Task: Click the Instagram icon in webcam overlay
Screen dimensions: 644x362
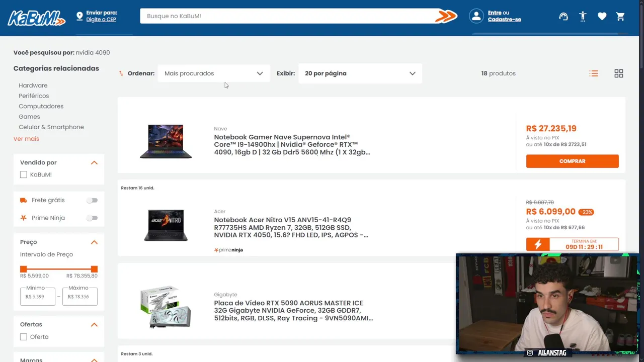Action: 530,353
